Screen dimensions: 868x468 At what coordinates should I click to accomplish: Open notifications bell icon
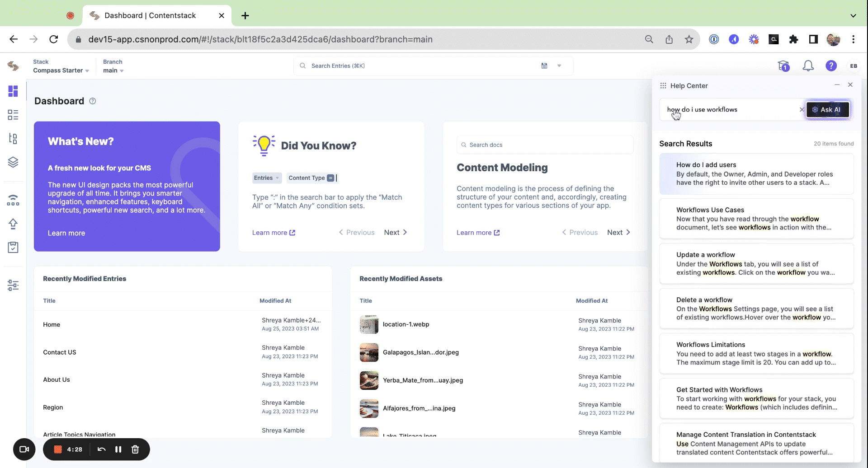pos(808,66)
